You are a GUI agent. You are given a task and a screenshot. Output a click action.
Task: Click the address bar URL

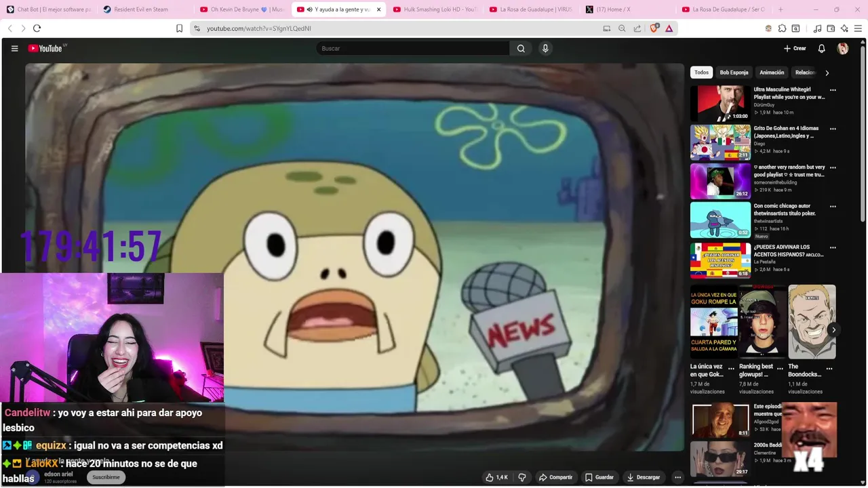coord(259,28)
